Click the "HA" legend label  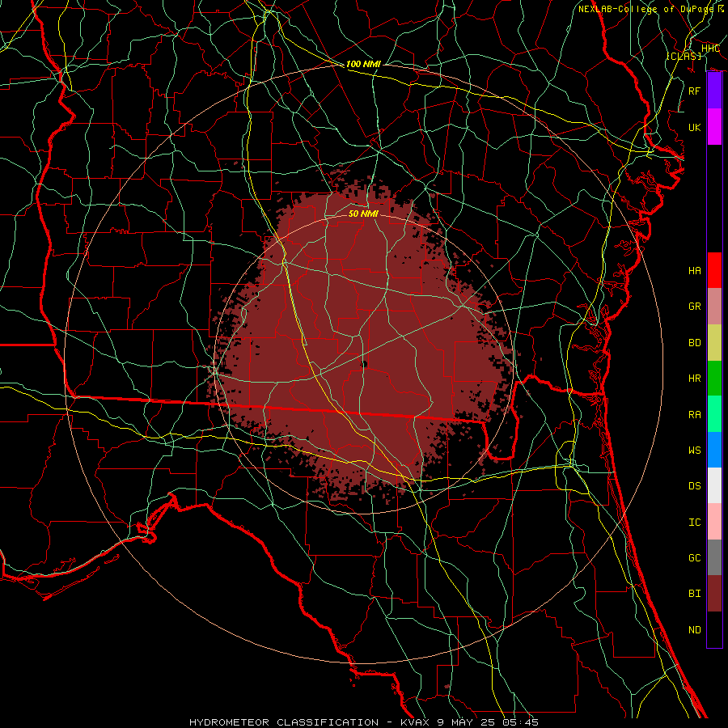[x=695, y=271]
